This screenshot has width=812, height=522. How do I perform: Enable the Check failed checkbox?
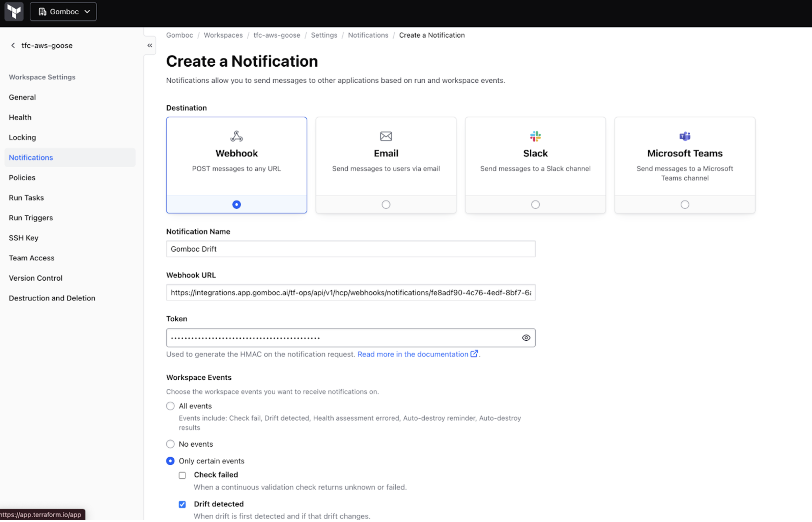click(x=182, y=476)
